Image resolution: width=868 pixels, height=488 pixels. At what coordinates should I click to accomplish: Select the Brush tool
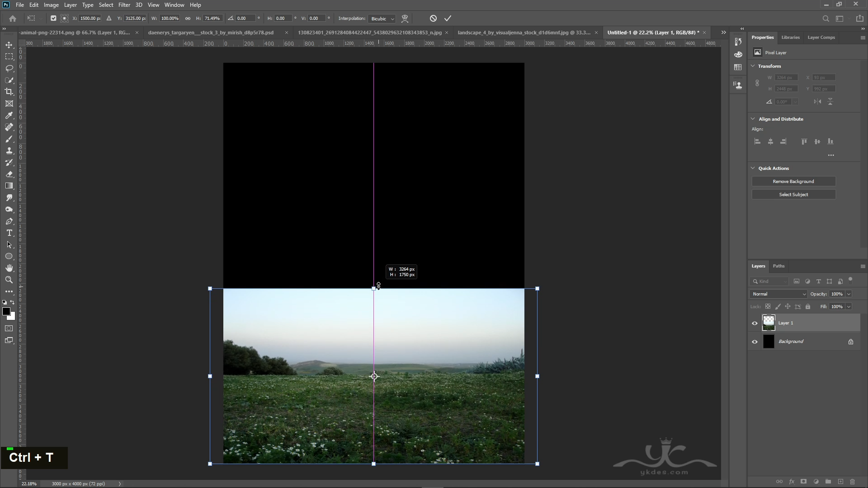pyautogui.click(x=9, y=139)
